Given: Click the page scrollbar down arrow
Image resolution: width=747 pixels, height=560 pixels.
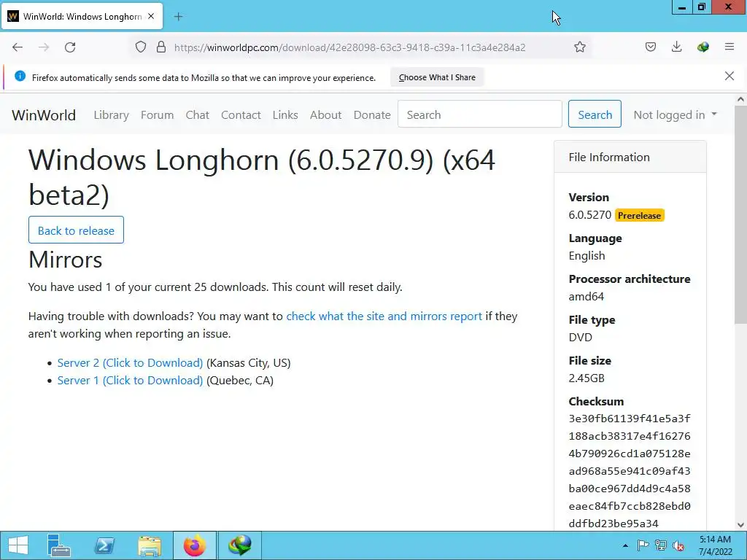Looking at the screenshot, I should tap(740, 525).
